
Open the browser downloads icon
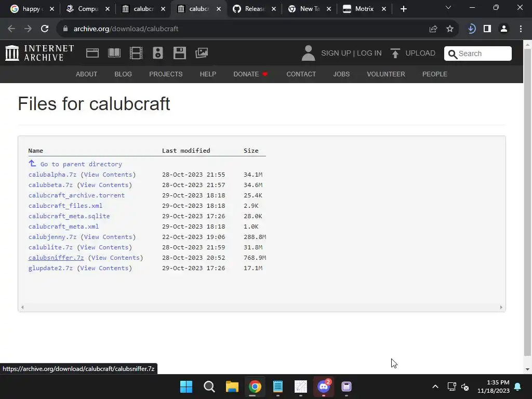(x=471, y=29)
